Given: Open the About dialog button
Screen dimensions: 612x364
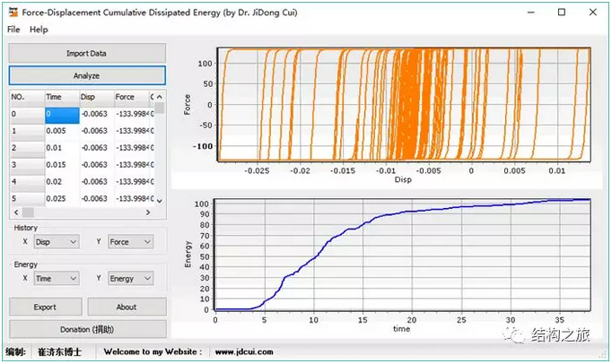Looking at the screenshot, I should click(x=127, y=307).
